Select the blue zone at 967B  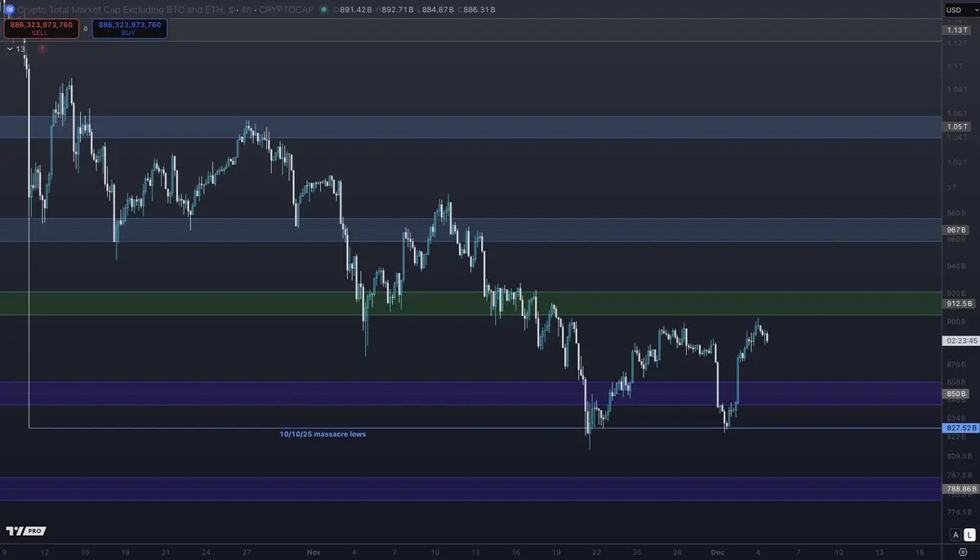[x=470, y=230]
